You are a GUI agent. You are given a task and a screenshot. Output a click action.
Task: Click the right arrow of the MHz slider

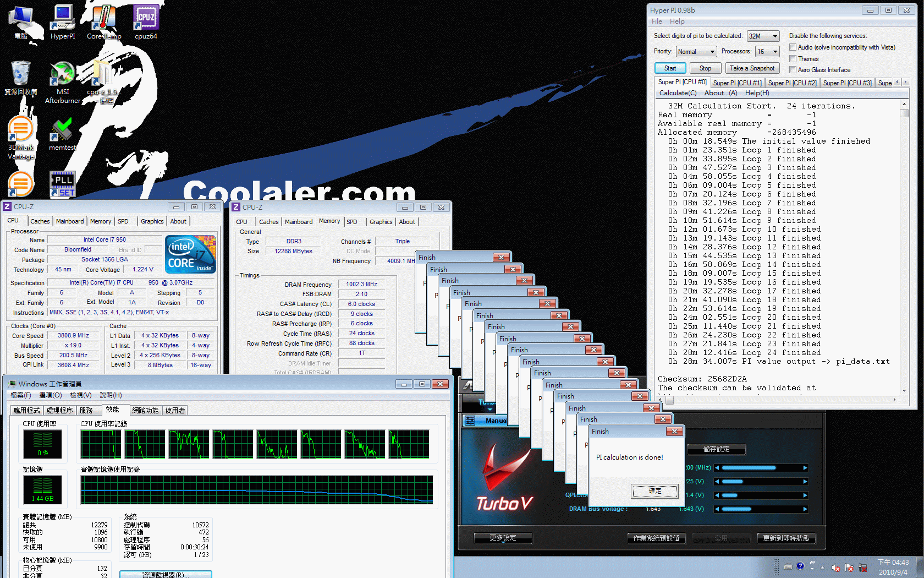click(805, 468)
